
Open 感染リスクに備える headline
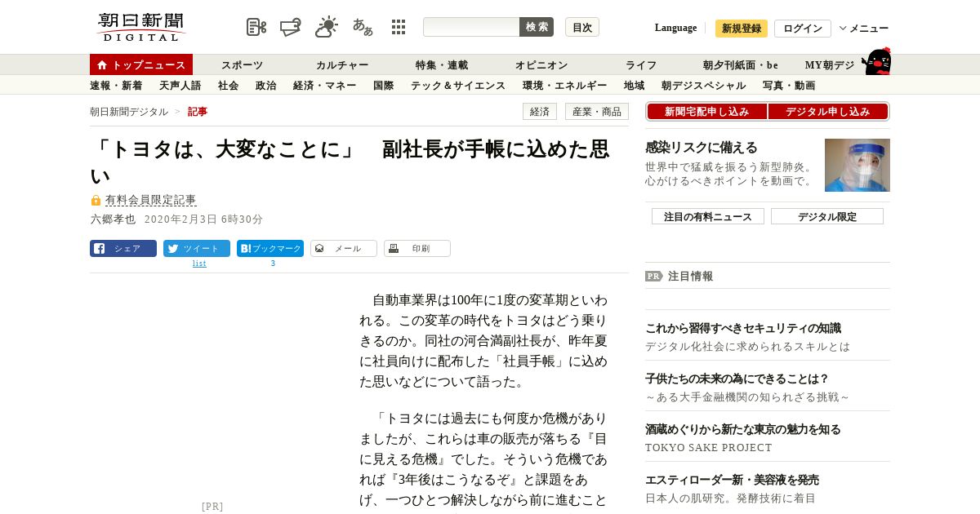click(x=702, y=148)
